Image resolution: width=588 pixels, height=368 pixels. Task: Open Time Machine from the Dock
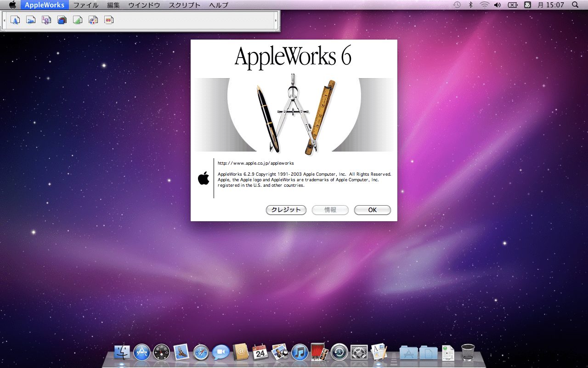click(338, 353)
